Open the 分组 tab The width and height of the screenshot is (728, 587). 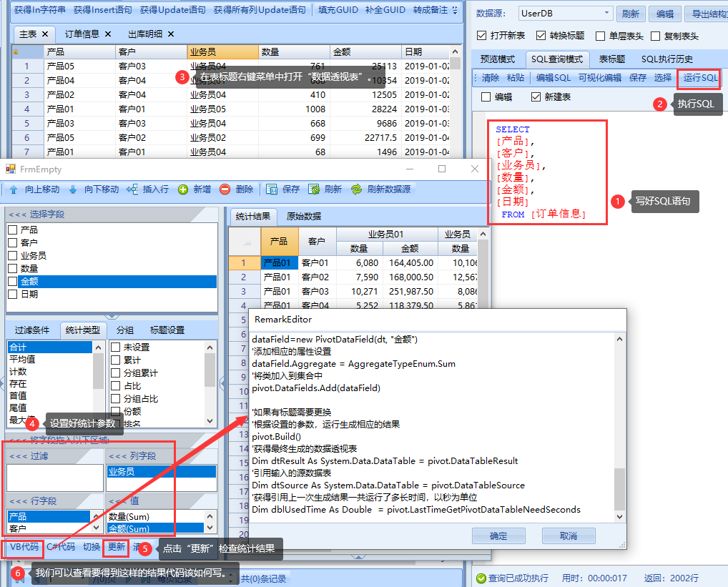125,330
